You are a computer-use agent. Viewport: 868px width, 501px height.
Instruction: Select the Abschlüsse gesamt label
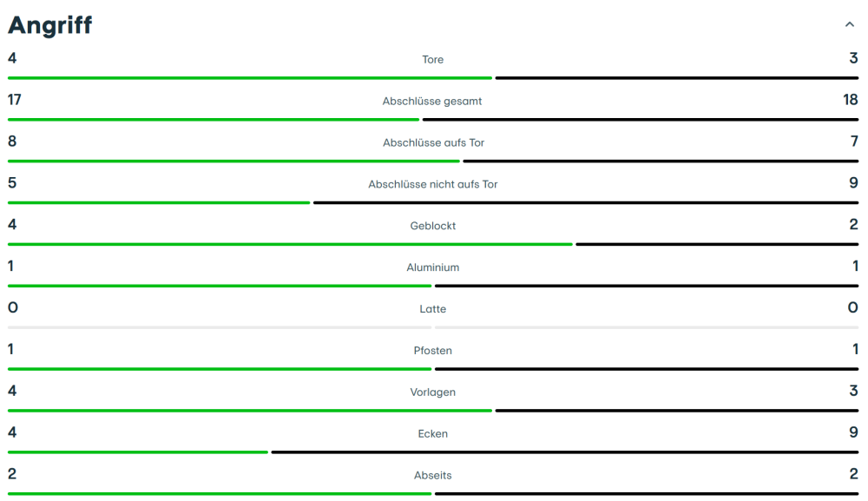click(x=432, y=102)
